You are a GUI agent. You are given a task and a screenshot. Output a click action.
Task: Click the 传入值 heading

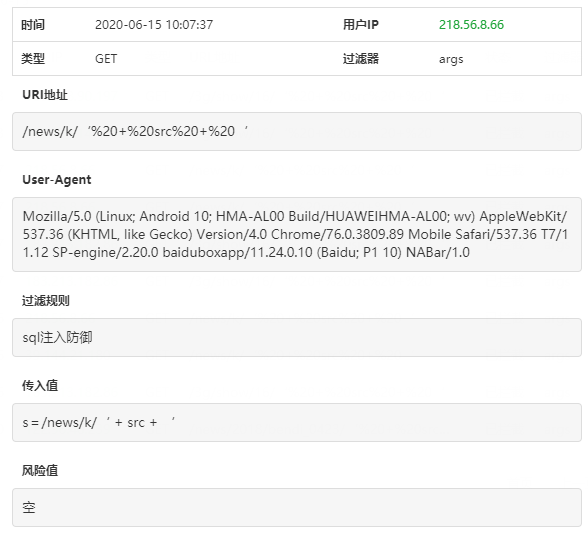[40, 386]
